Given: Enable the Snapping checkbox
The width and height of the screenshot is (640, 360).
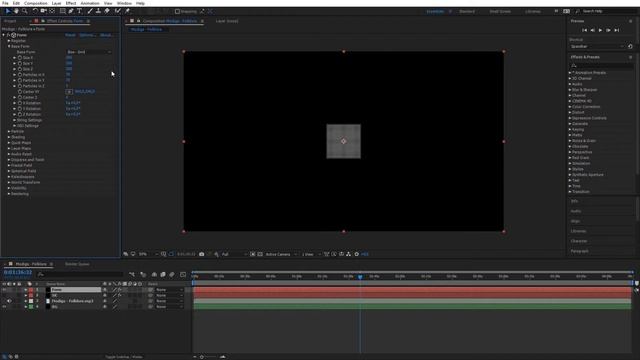Looking at the screenshot, I should point(178,11).
